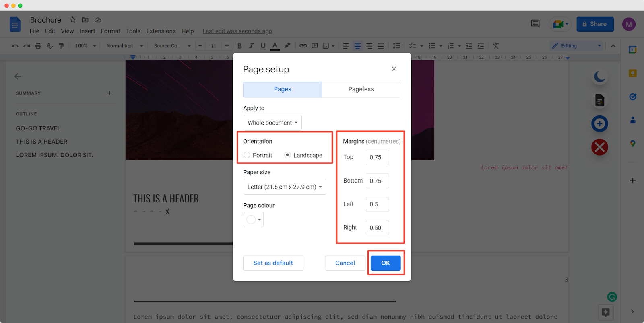644x323 pixels.
Task: Open line and paragraph spacing
Action: point(396,46)
